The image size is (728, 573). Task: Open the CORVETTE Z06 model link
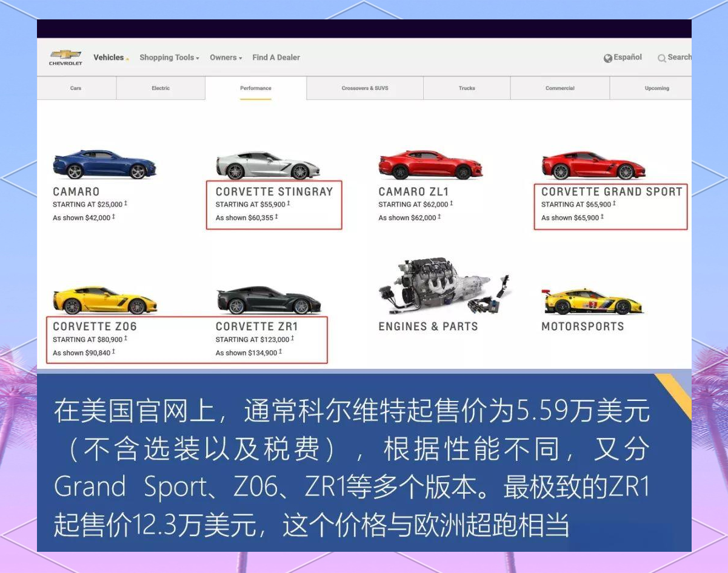coord(95,326)
